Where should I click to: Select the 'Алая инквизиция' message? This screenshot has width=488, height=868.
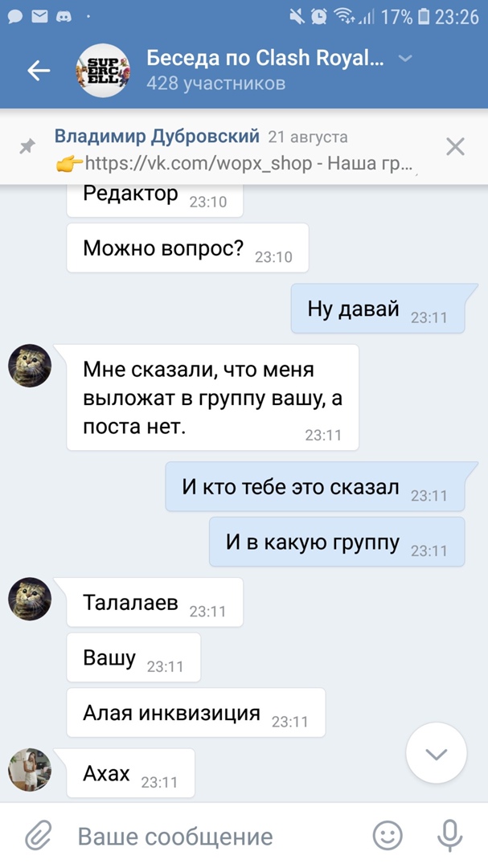click(195, 712)
